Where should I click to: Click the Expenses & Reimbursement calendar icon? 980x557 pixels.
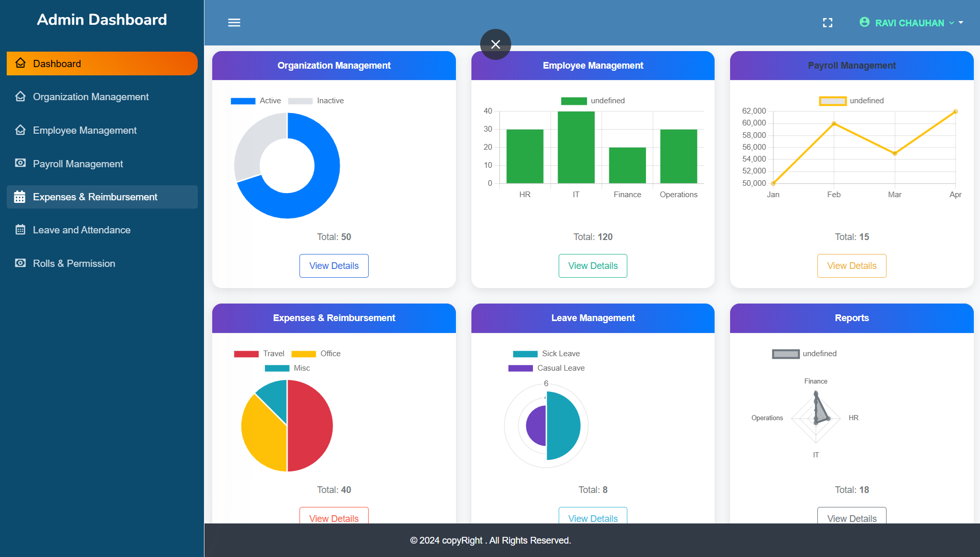click(20, 197)
